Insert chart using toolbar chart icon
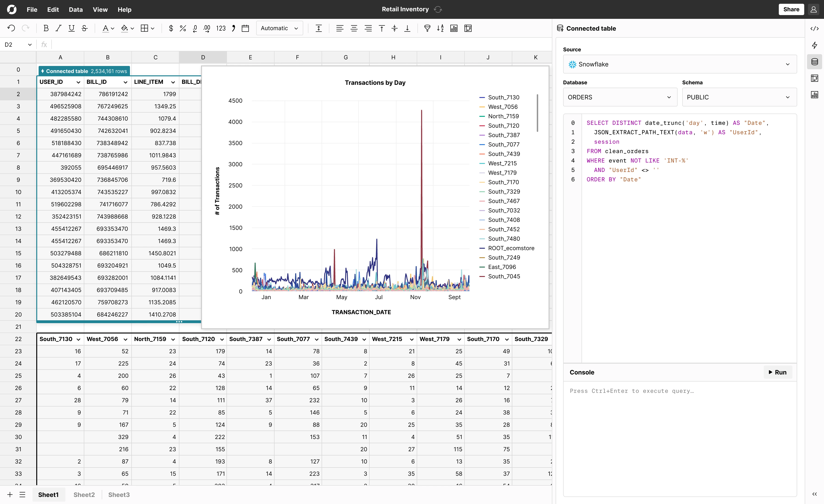This screenshot has width=824, height=504. point(454,28)
